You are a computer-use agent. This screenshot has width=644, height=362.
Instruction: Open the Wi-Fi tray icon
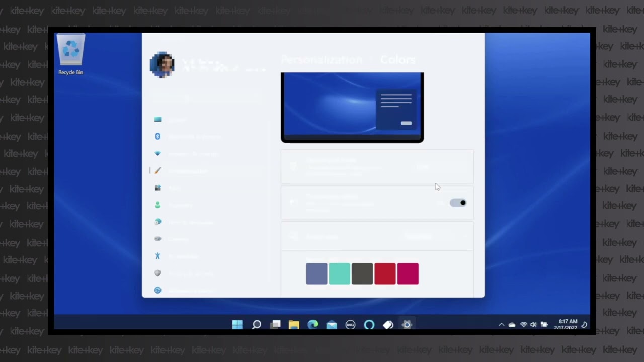524,325
